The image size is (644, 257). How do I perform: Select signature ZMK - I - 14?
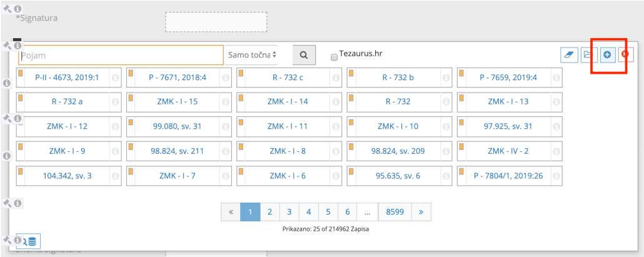tap(288, 102)
